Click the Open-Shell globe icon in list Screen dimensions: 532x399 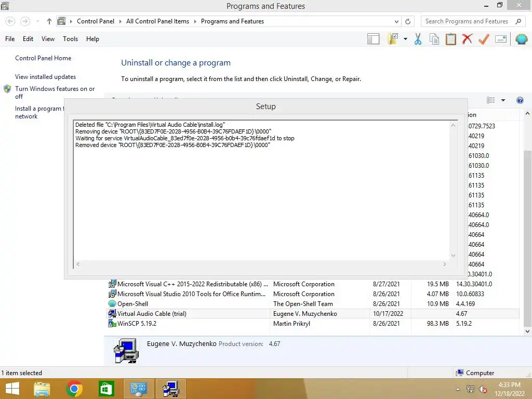(112, 303)
